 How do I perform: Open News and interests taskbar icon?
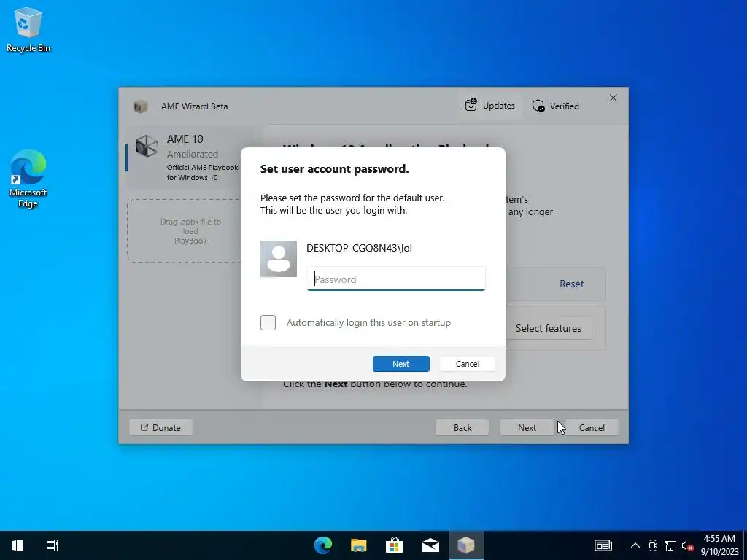click(x=603, y=545)
